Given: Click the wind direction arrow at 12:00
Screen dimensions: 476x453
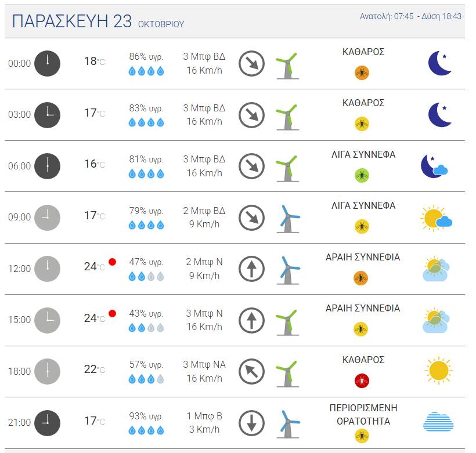Looking at the screenshot, I should click(x=251, y=269).
